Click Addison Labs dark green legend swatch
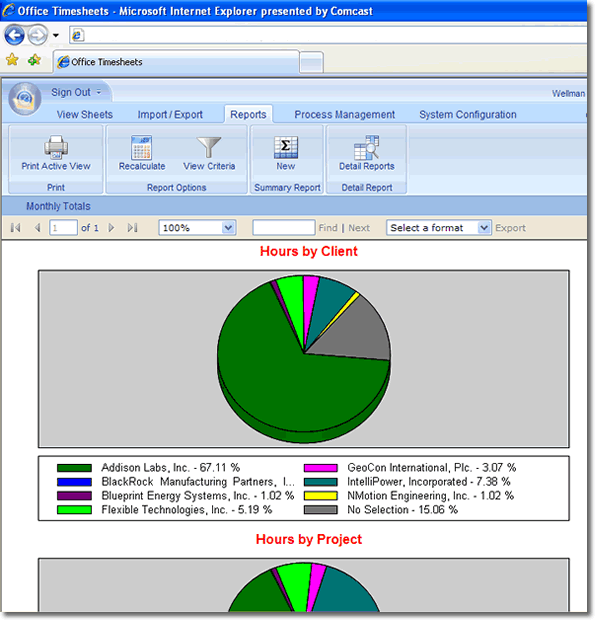Viewport: 595px width, 620px height. pyautogui.click(x=74, y=468)
